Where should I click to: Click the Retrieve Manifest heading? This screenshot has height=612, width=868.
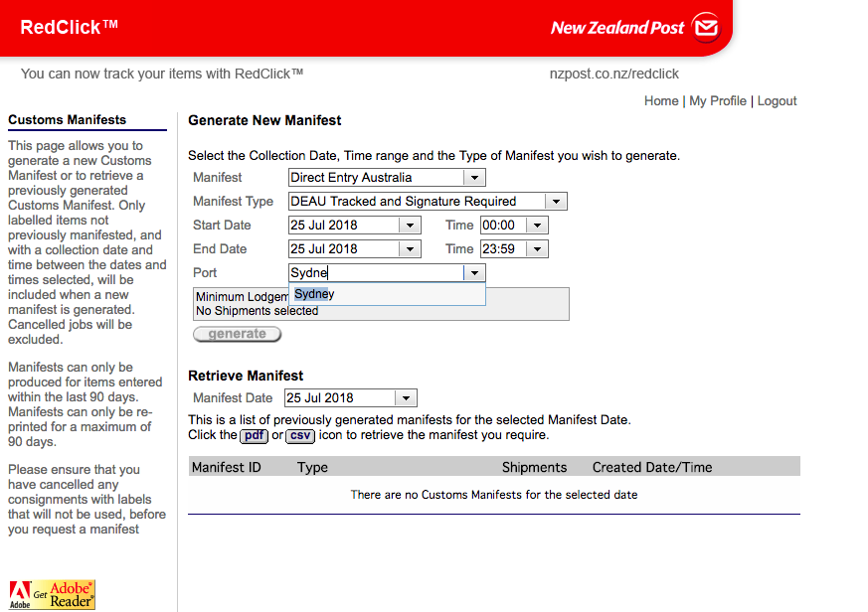[x=246, y=376]
